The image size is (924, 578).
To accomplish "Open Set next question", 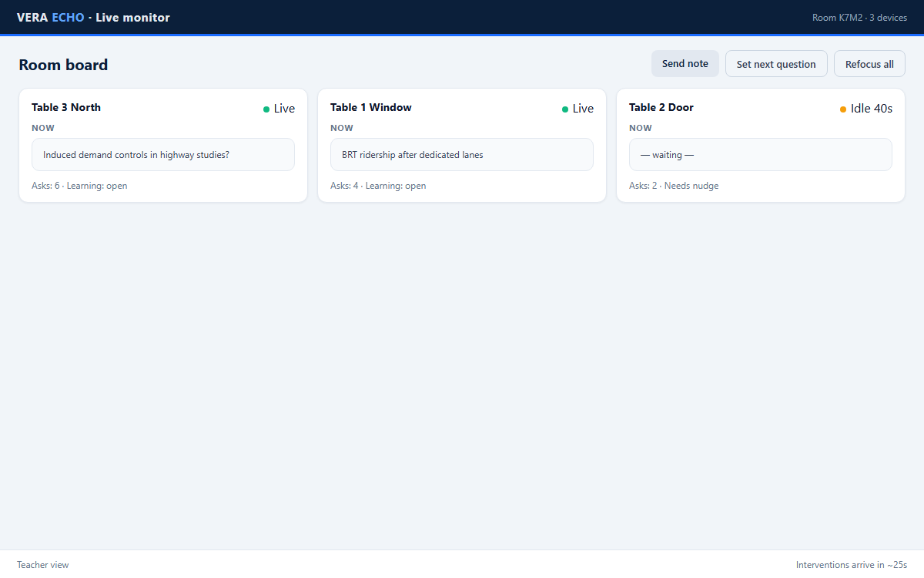I will [x=776, y=64].
